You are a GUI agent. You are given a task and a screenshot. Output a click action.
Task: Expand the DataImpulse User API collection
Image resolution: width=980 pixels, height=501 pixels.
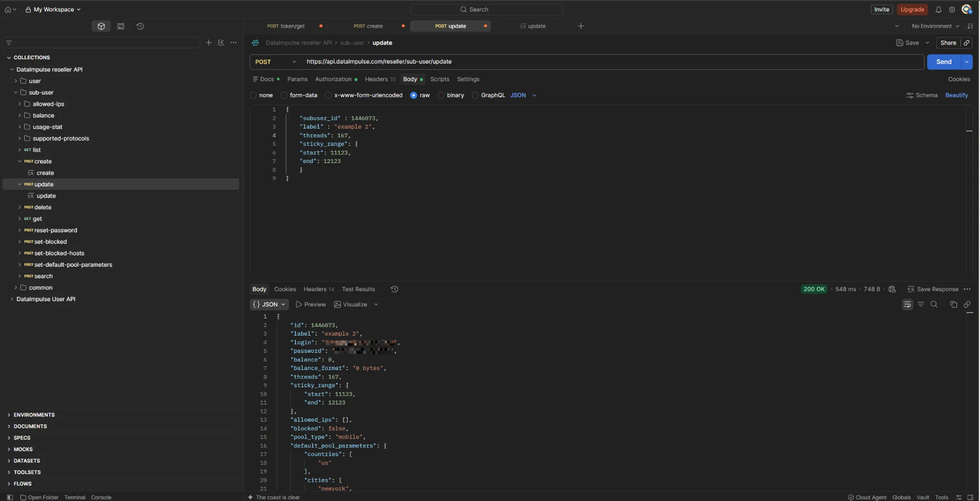click(x=12, y=299)
